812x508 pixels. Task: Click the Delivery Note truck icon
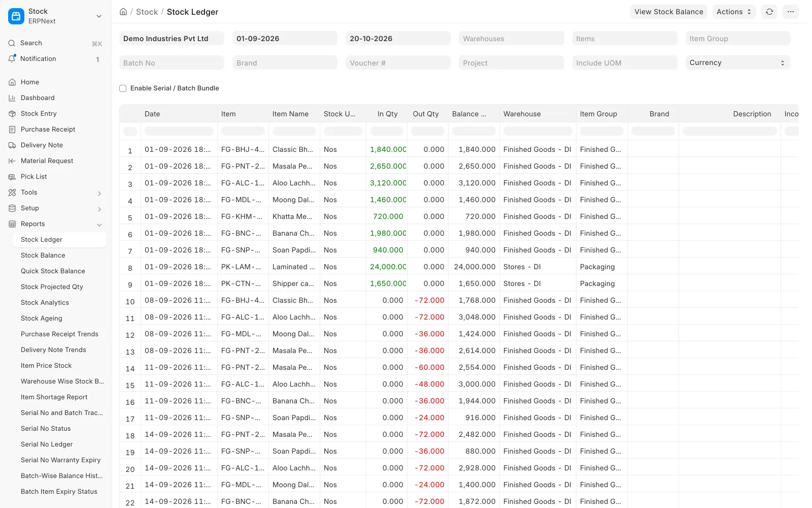point(12,145)
